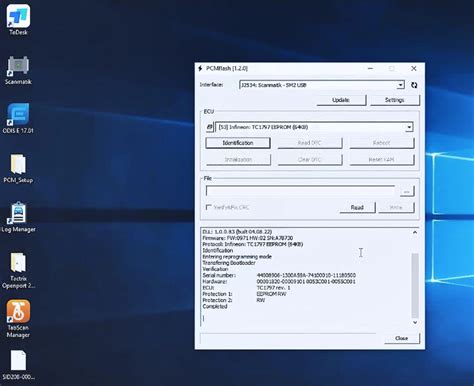
Task: Click the Identification button
Action: click(x=238, y=143)
